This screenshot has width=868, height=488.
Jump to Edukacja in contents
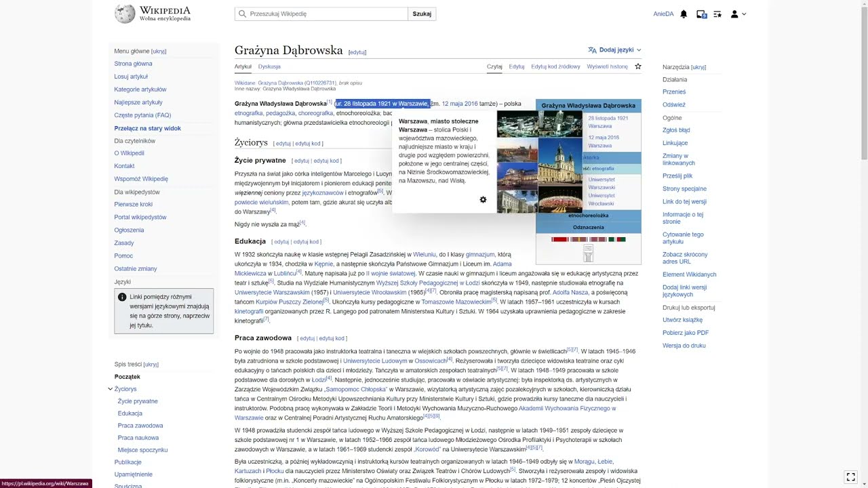coord(130,413)
